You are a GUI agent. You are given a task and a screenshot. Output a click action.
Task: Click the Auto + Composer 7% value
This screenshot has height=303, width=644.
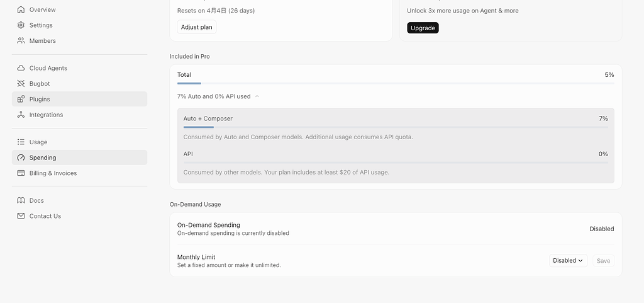click(x=603, y=118)
